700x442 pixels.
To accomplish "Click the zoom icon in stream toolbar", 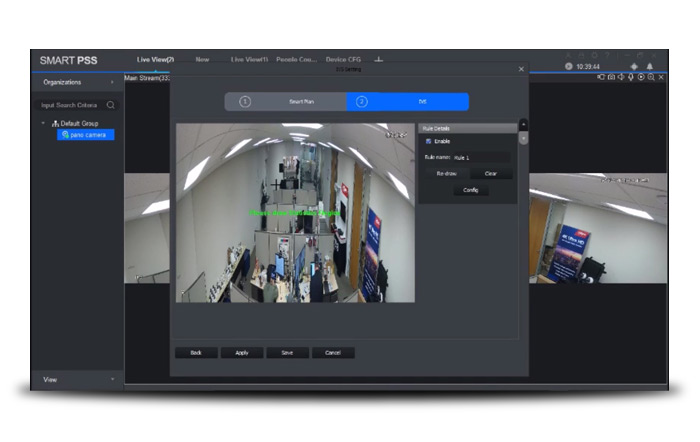I will [651, 77].
